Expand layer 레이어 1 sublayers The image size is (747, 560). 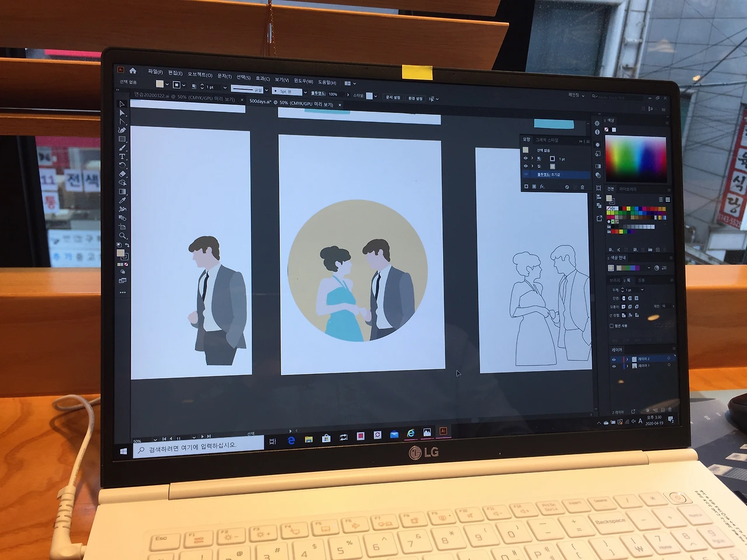tap(627, 366)
